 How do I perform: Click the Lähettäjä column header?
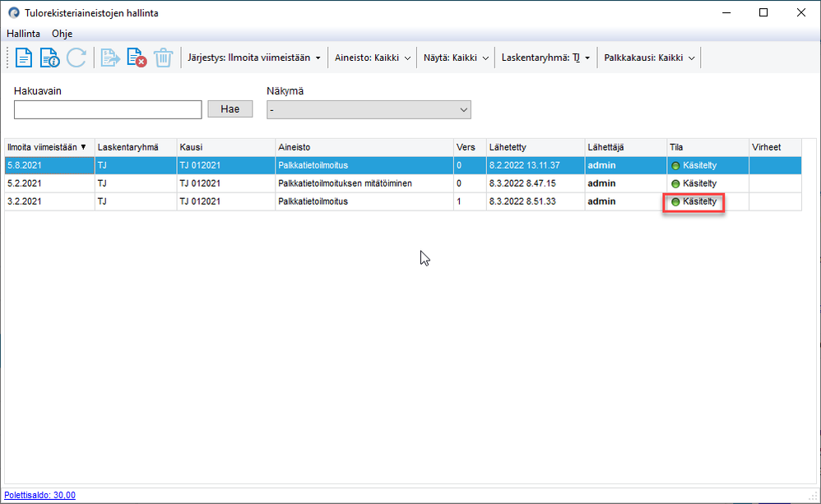[625, 148]
